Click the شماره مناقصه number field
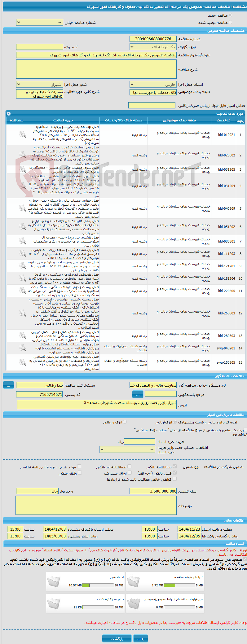 coord(153,39)
